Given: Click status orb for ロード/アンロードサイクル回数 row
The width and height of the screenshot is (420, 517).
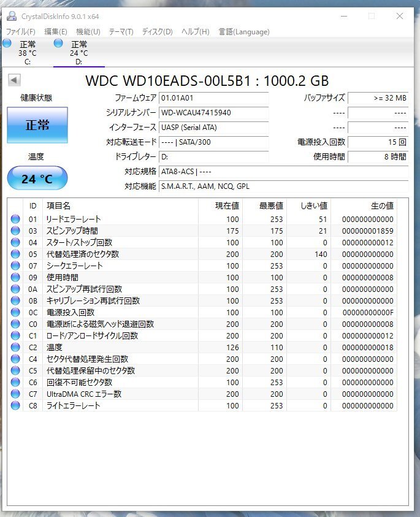Looking at the screenshot, I should coord(15,335).
